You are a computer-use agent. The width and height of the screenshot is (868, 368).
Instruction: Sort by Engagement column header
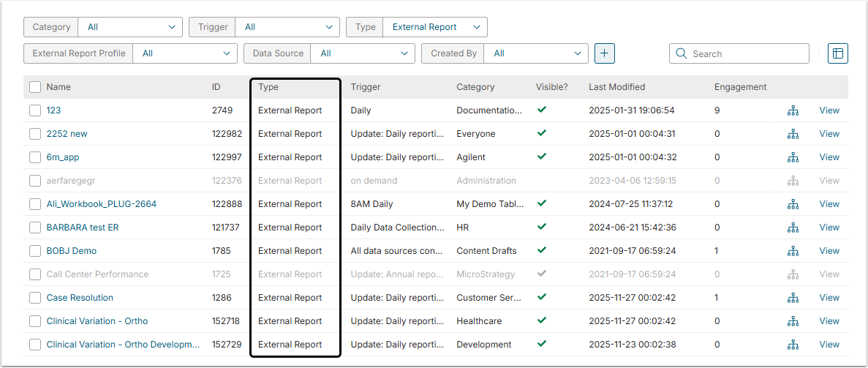(740, 87)
